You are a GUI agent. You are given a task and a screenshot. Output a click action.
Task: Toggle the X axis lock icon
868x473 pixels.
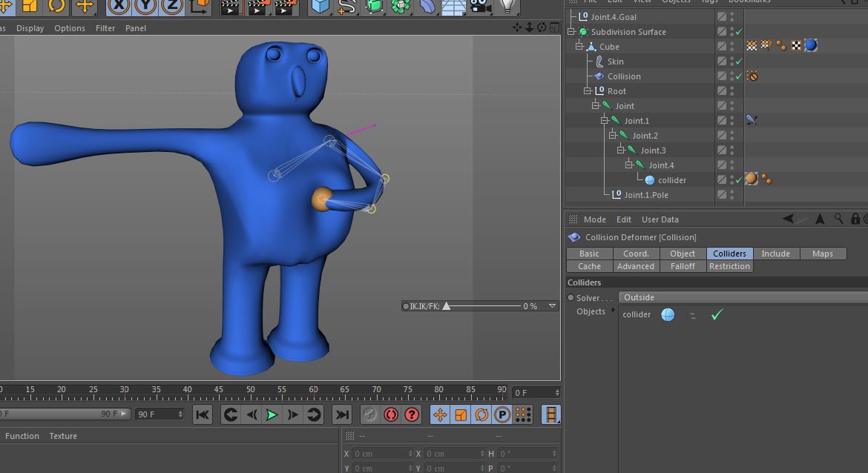[119, 7]
